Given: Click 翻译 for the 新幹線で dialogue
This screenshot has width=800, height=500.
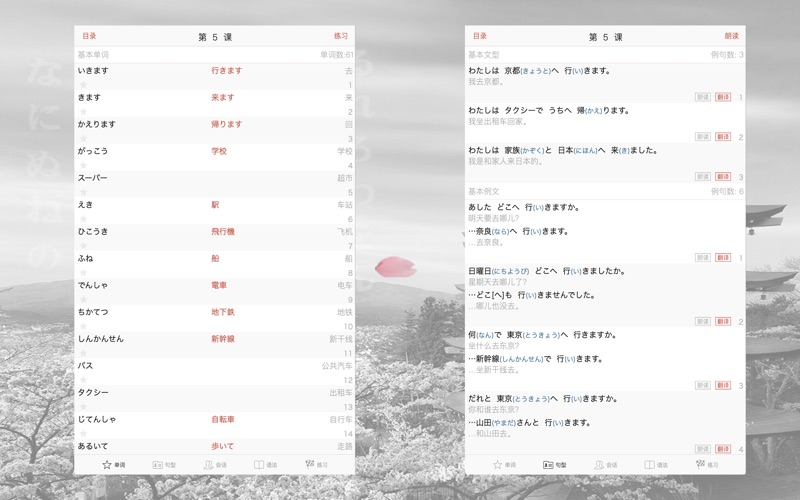Looking at the screenshot, I should point(722,385).
